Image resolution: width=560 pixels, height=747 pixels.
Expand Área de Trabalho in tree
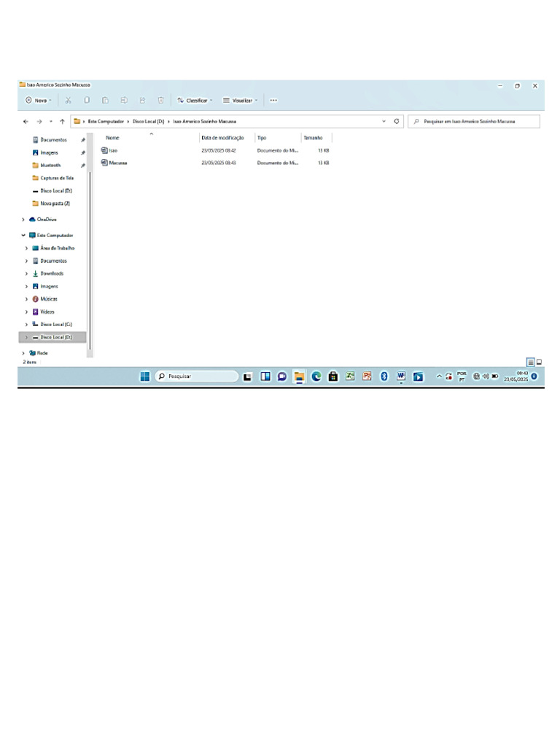(x=27, y=248)
